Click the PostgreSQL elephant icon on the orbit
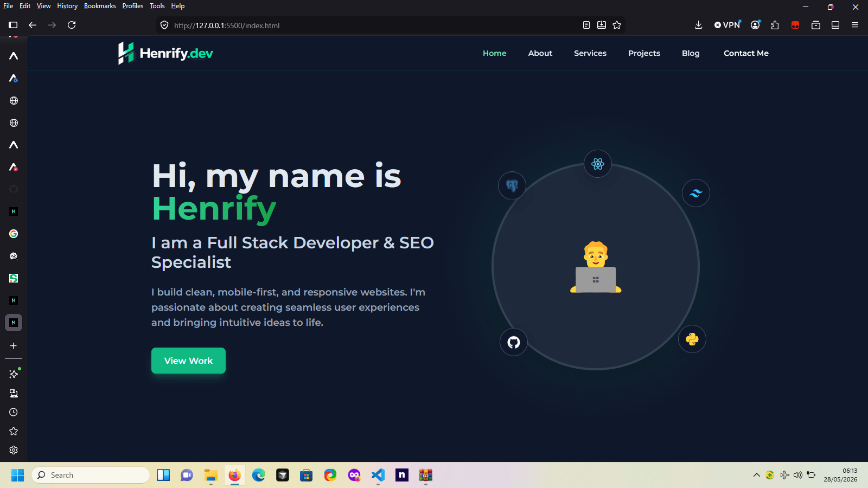Screen dimensions: 868x488 coord(512,185)
